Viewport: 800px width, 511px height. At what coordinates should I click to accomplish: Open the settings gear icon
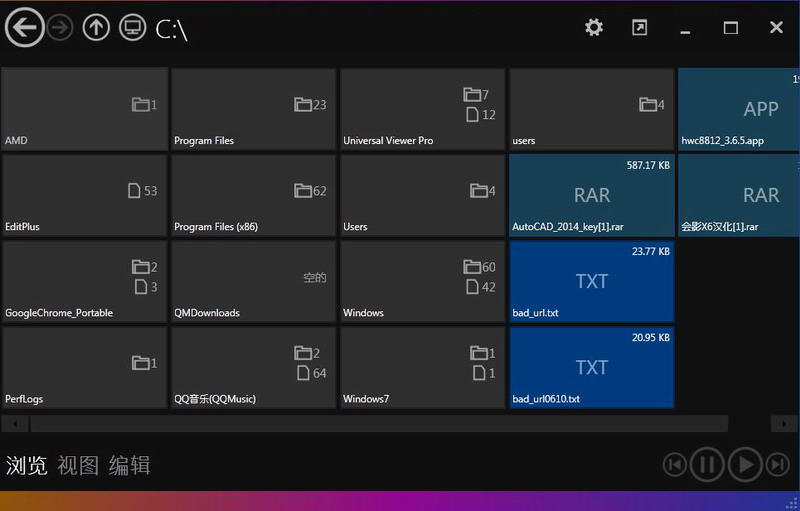[x=594, y=28]
